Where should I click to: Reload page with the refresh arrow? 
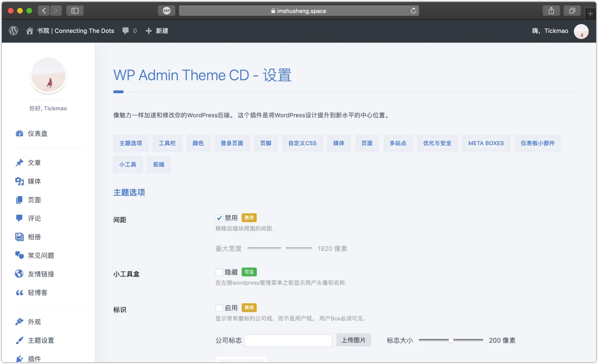coord(413,11)
